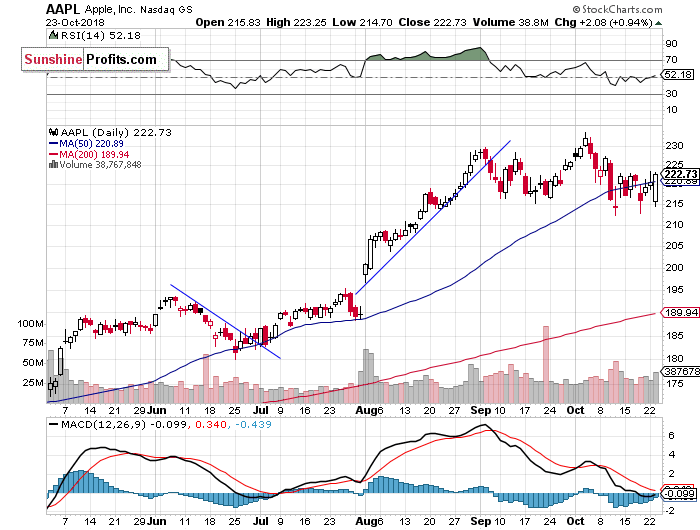Click the Oct marker under the MACD panel

tap(575, 521)
